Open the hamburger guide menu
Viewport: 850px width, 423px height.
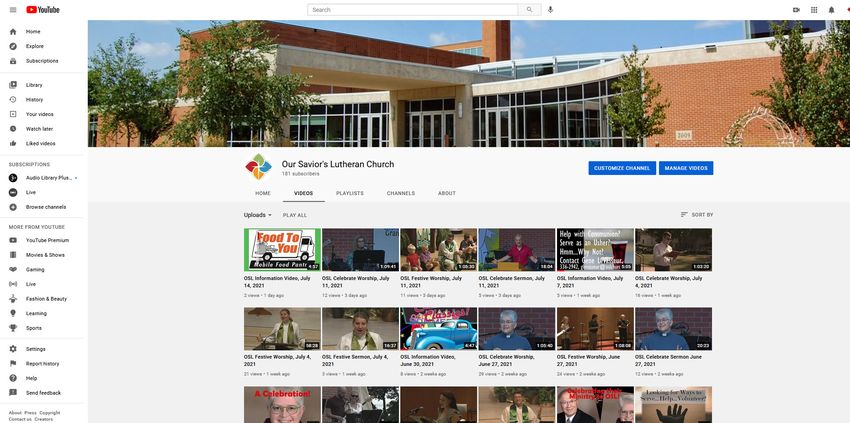pos(13,9)
